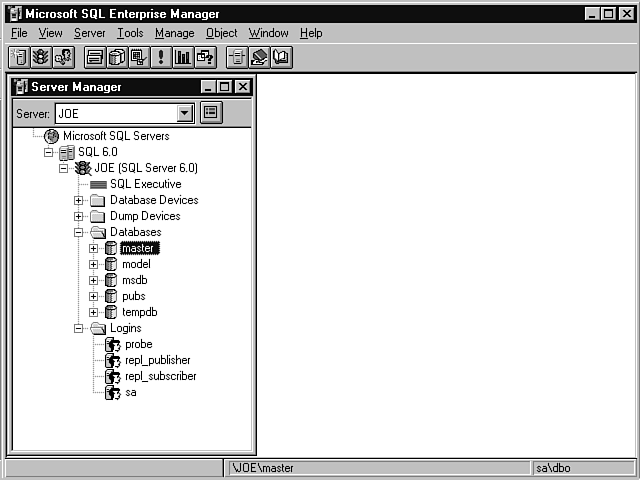Click the exclamation mark alerts toolbar icon
The image size is (640, 480).
coord(161,58)
